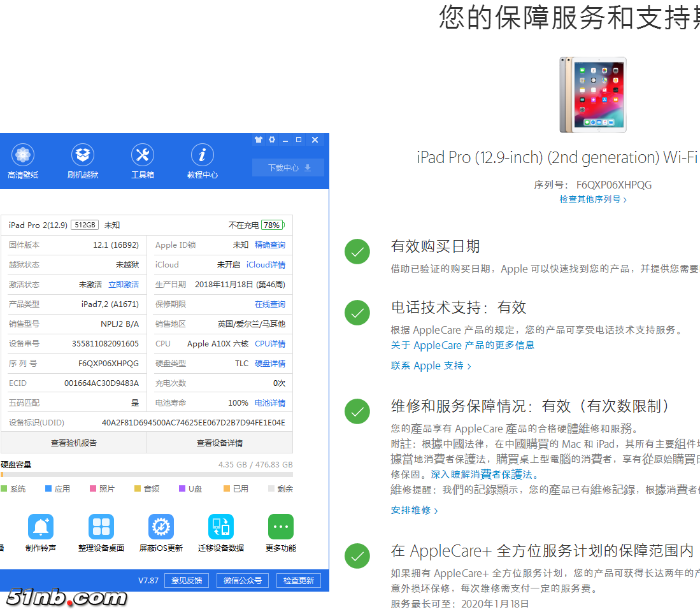Click 查看验机报告 to view verification report
The image size is (700, 612).
73,443
